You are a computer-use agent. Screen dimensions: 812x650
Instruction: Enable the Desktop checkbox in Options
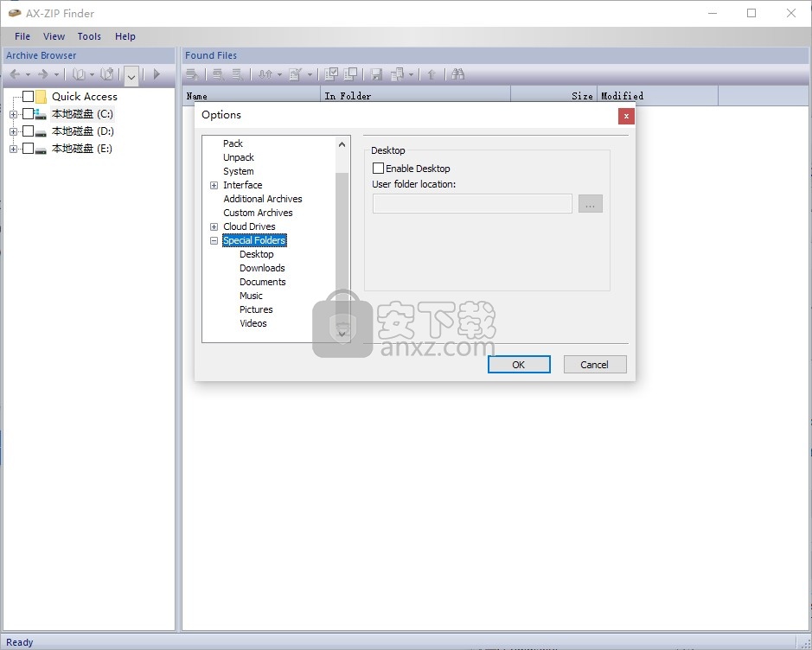point(379,169)
